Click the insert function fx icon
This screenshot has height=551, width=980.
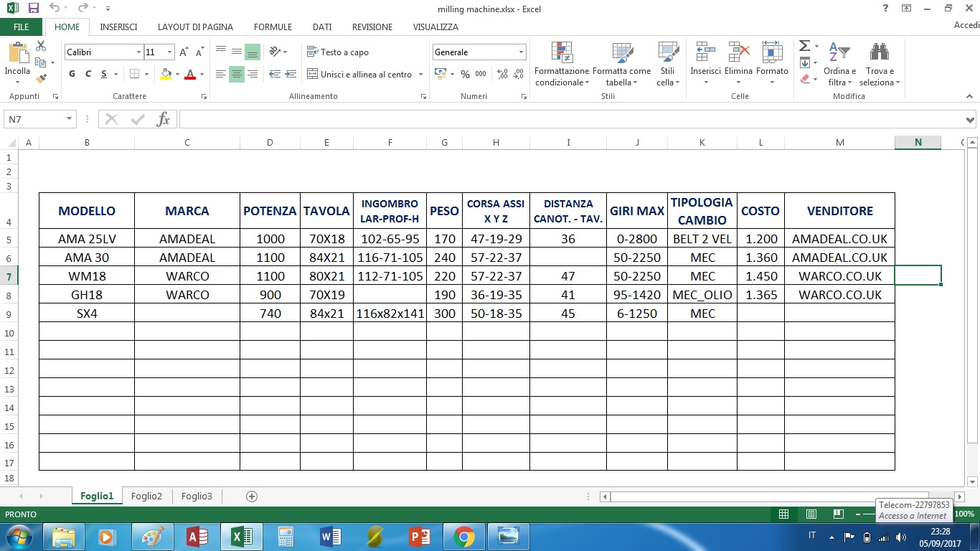point(164,119)
